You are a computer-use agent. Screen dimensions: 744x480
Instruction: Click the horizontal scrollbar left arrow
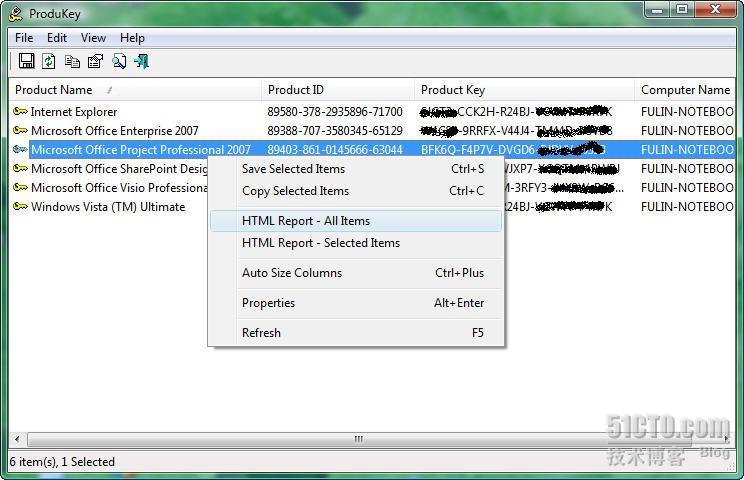17,439
